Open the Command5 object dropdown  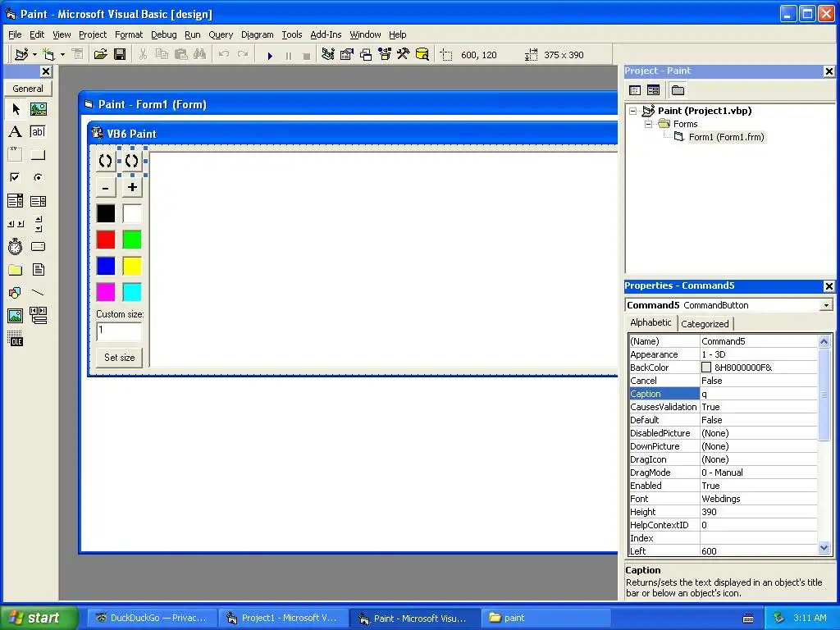(826, 305)
